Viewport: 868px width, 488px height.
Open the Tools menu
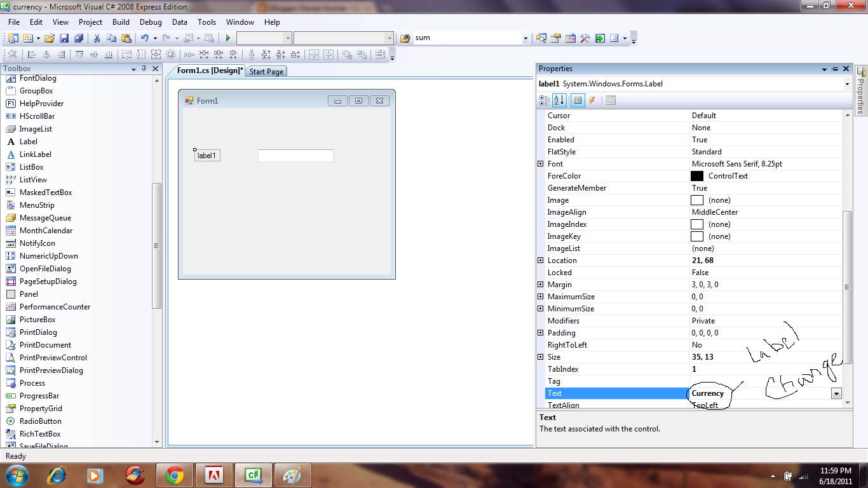(207, 22)
